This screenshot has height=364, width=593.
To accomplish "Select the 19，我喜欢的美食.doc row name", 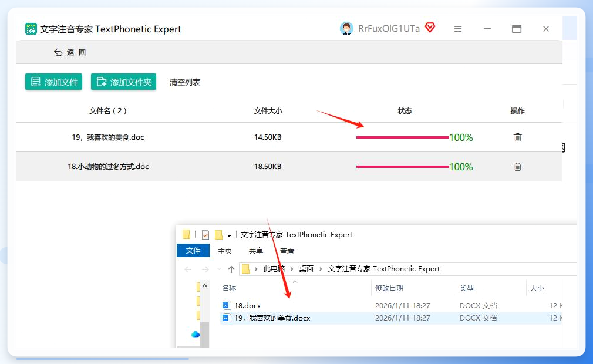I will [x=108, y=137].
